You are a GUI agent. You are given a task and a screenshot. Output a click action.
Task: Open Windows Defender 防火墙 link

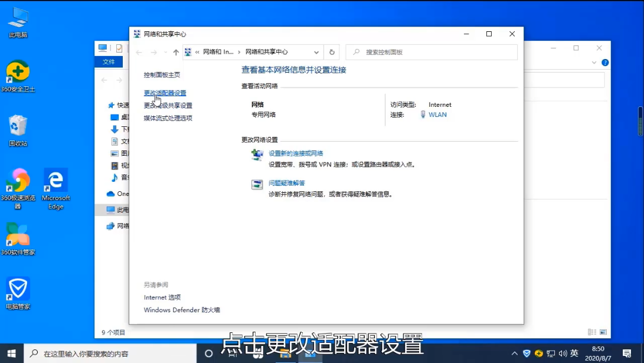point(182,310)
